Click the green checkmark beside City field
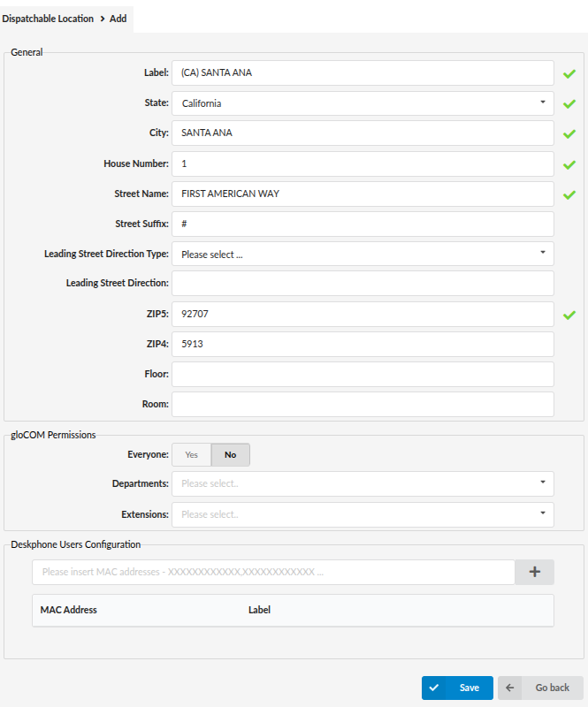588x707 pixels. pyautogui.click(x=569, y=134)
